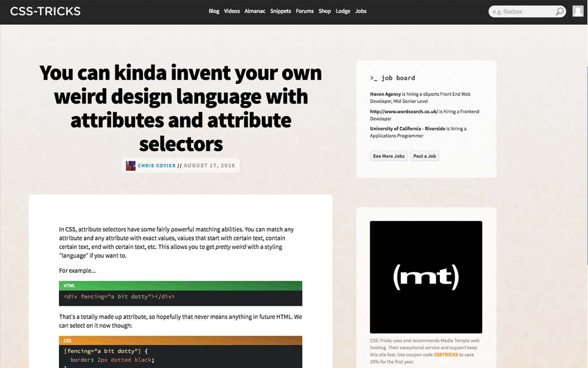Image resolution: width=588 pixels, height=368 pixels.
Task: Open the Shop page
Action: pos(325,11)
